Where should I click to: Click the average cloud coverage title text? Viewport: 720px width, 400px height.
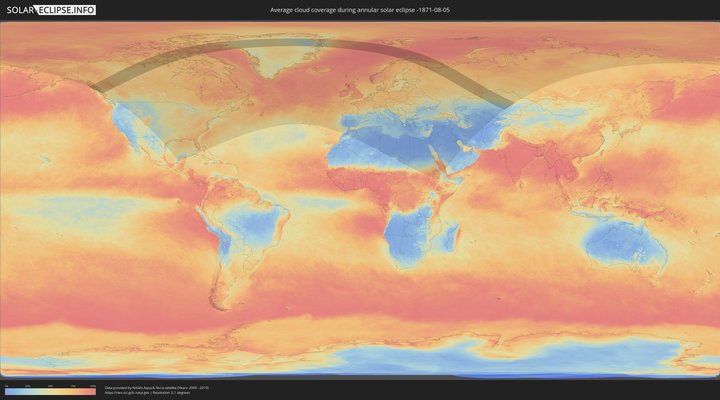pos(366,10)
